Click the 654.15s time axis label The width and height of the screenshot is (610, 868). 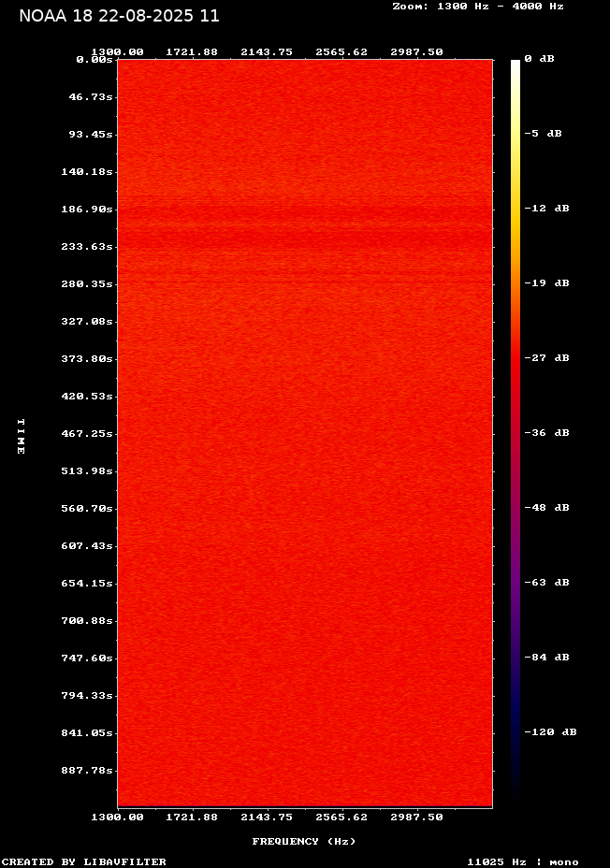(88, 584)
